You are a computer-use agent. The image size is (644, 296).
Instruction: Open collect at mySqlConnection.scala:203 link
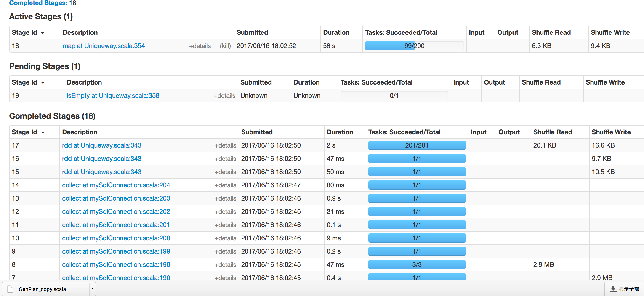click(x=116, y=198)
